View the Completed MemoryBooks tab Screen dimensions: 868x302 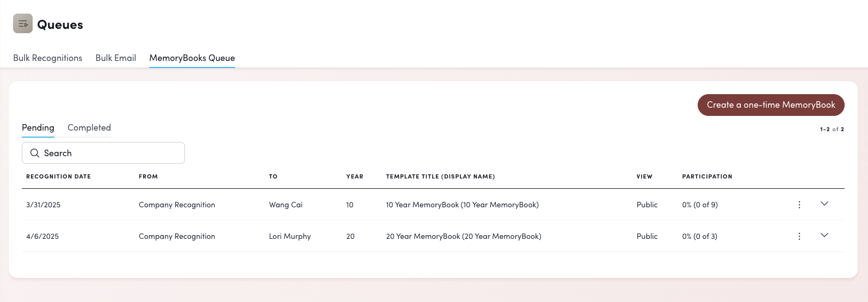click(89, 128)
